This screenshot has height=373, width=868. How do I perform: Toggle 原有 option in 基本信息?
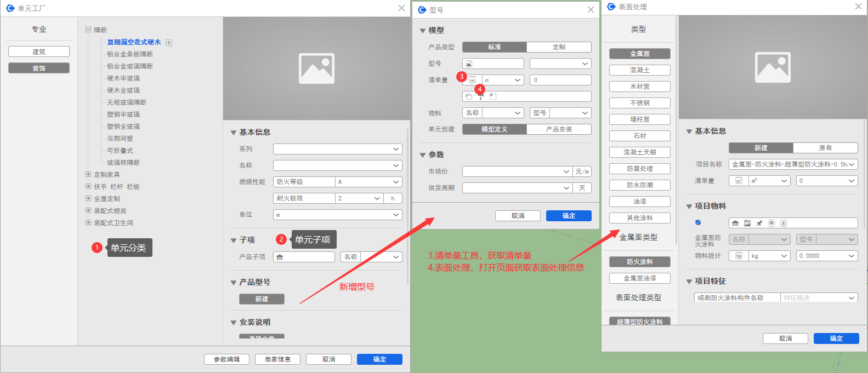(825, 148)
